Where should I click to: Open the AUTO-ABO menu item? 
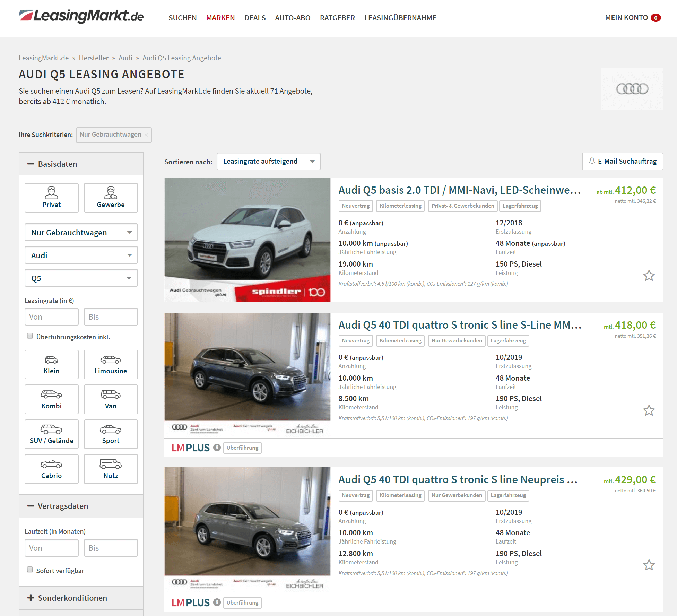pyautogui.click(x=293, y=18)
